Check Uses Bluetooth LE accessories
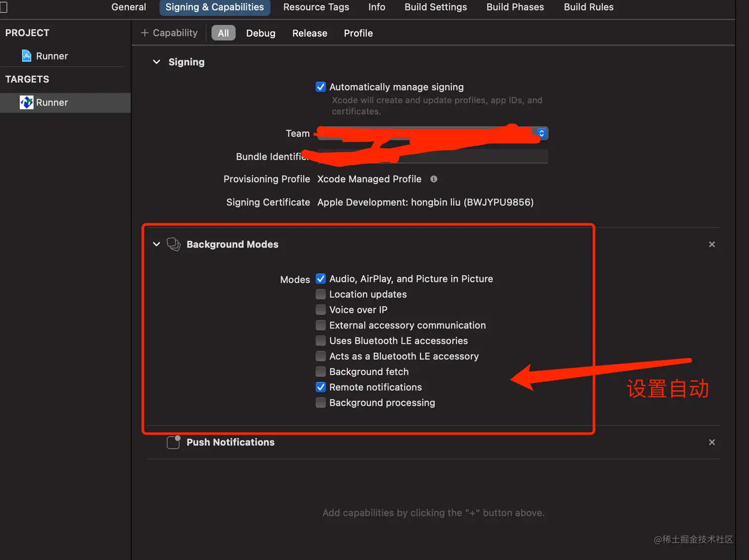Viewport: 749px width, 560px height. point(321,340)
